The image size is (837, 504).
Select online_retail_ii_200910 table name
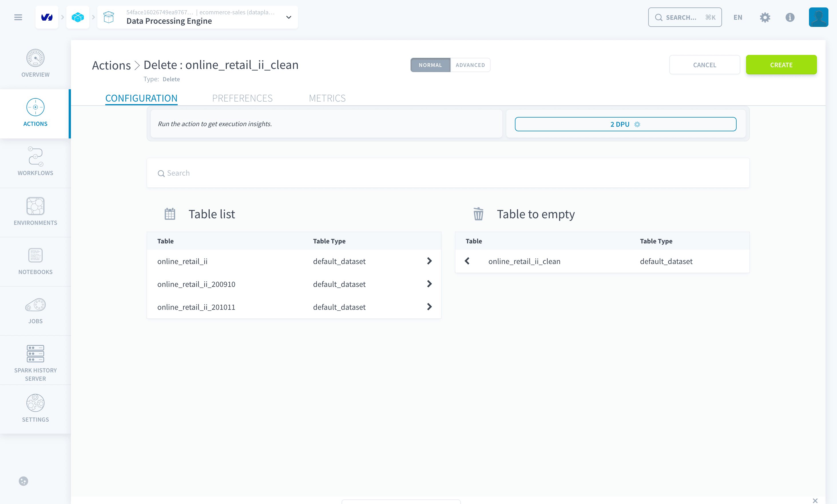click(196, 284)
